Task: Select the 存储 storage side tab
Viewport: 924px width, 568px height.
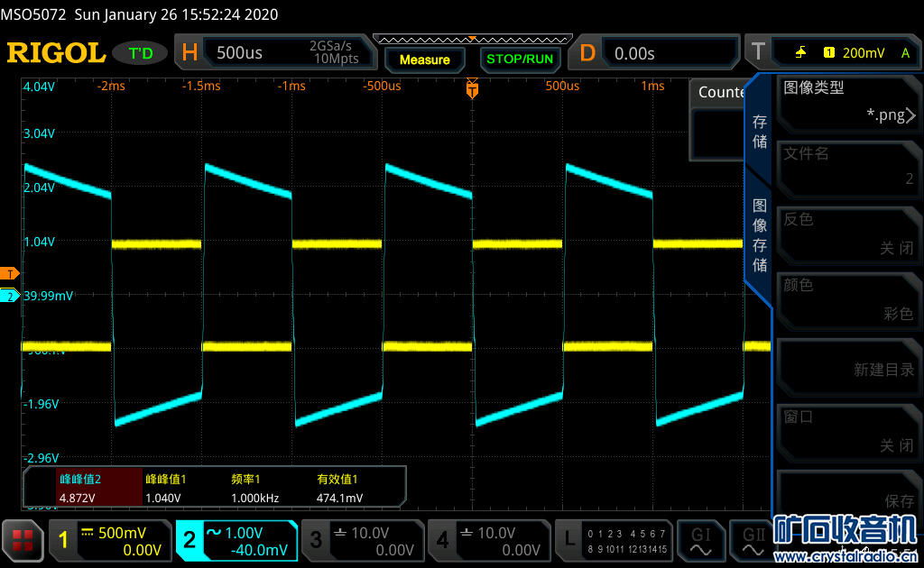Action: 760,132
